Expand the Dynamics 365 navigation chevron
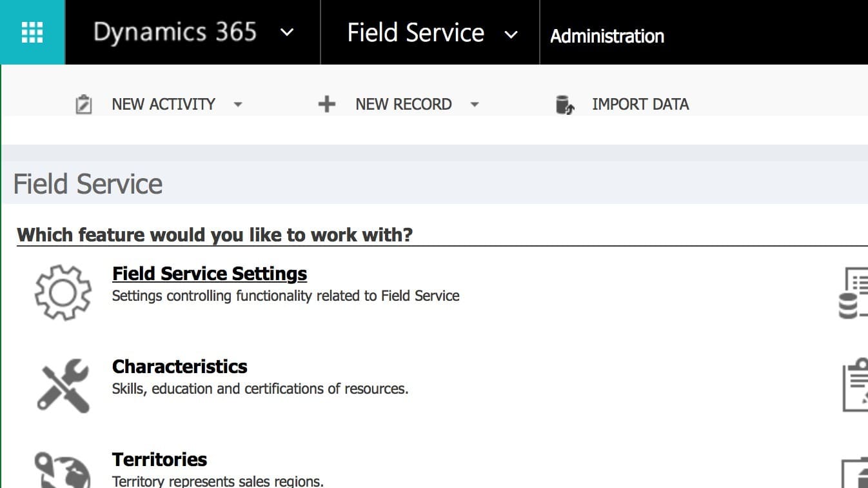This screenshot has width=868, height=488. [288, 33]
